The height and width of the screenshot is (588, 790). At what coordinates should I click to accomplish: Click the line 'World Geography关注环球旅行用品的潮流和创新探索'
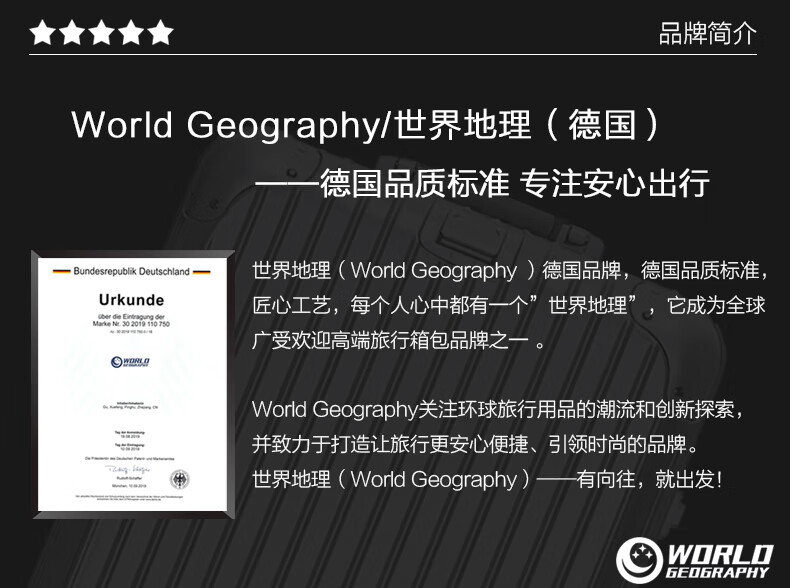click(x=498, y=409)
